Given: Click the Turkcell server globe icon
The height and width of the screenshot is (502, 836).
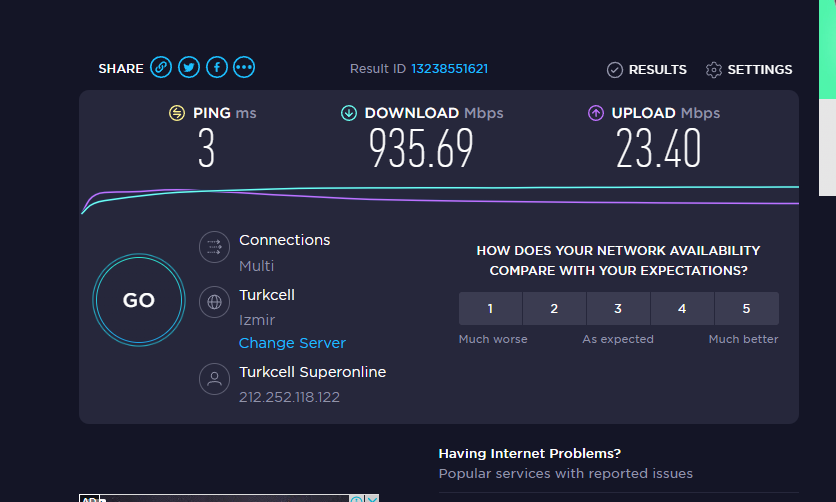Looking at the screenshot, I should 213,301.
